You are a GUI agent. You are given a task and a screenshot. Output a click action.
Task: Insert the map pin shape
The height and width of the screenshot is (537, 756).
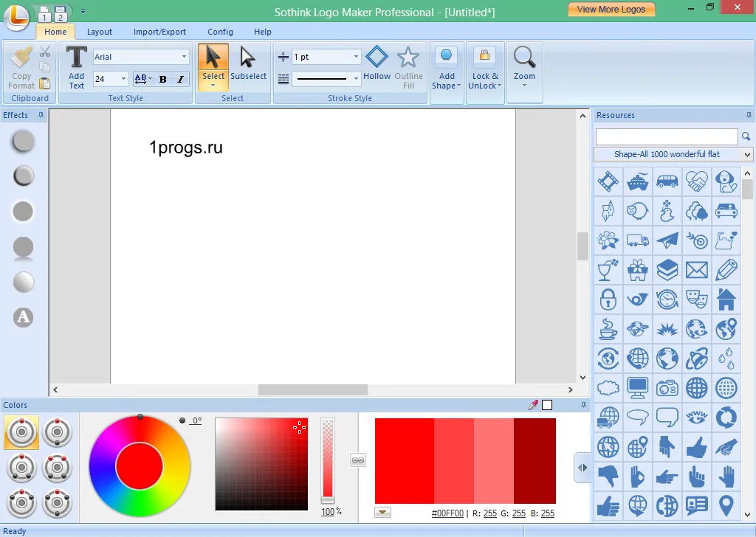click(726, 506)
